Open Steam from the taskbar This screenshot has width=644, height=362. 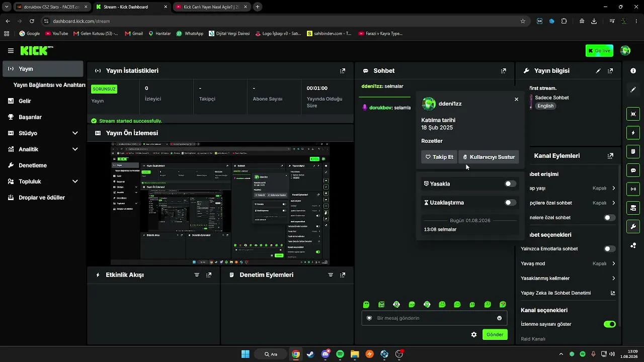(x=310, y=354)
